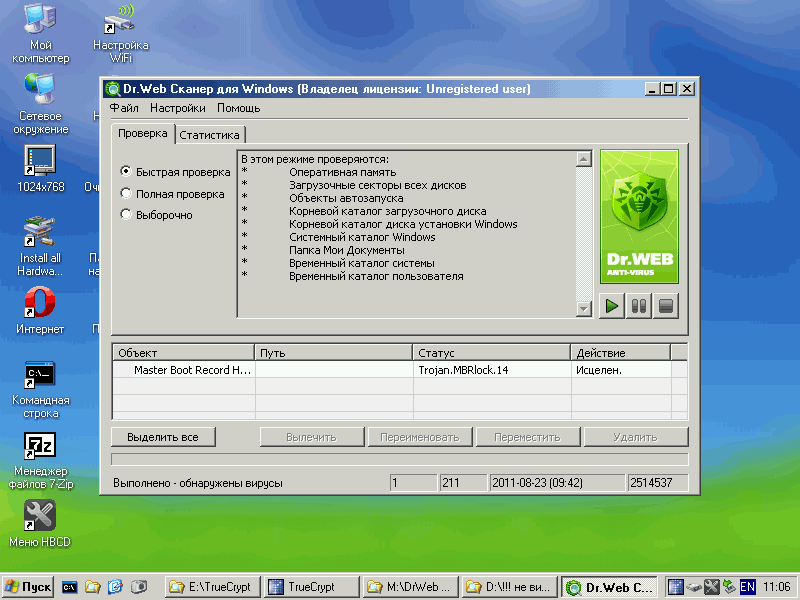Switch to the Проверка tab

143,133
